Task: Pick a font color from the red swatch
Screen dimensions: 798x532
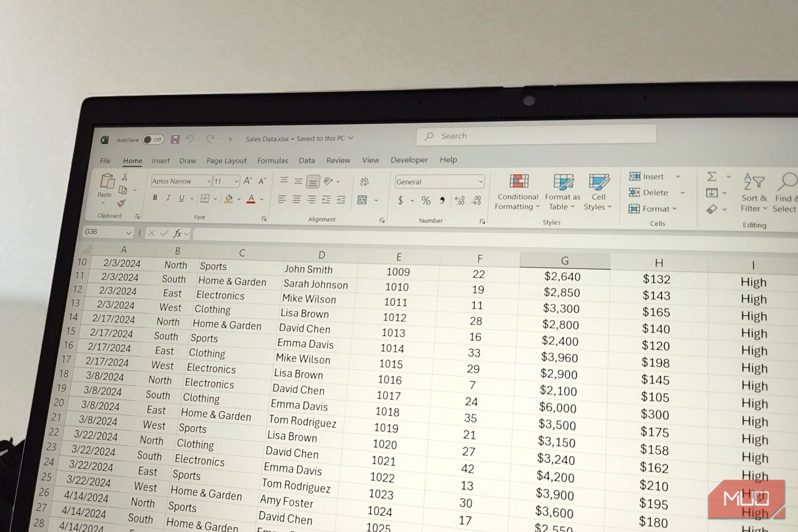Action: coord(250,202)
